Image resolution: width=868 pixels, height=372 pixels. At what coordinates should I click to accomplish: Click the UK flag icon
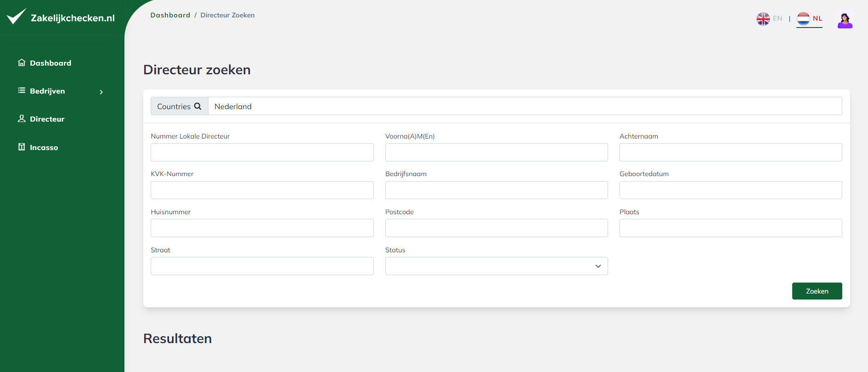click(x=763, y=19)
